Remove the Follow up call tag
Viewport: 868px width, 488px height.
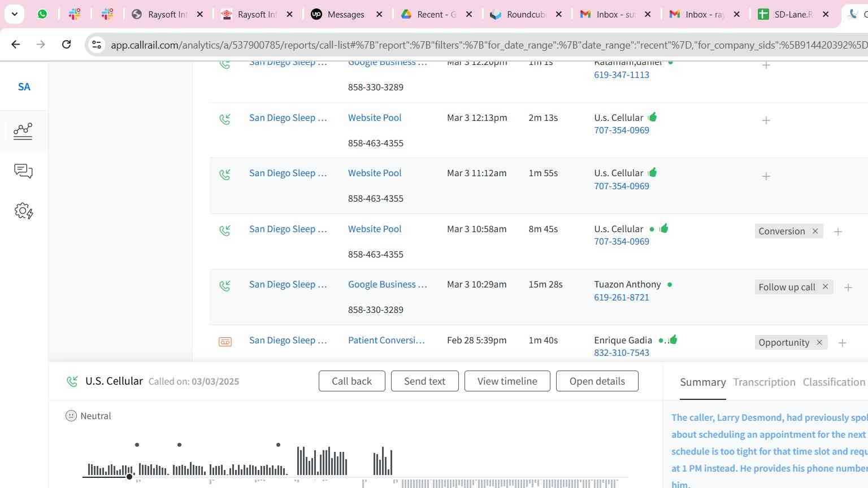pyautogui.click(x=825, y=286)
